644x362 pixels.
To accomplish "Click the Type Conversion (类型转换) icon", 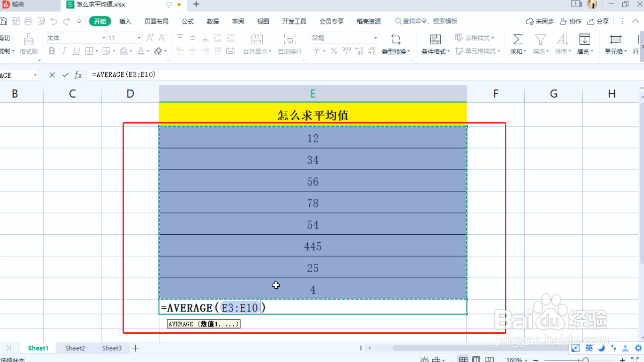I will (396, 39).
